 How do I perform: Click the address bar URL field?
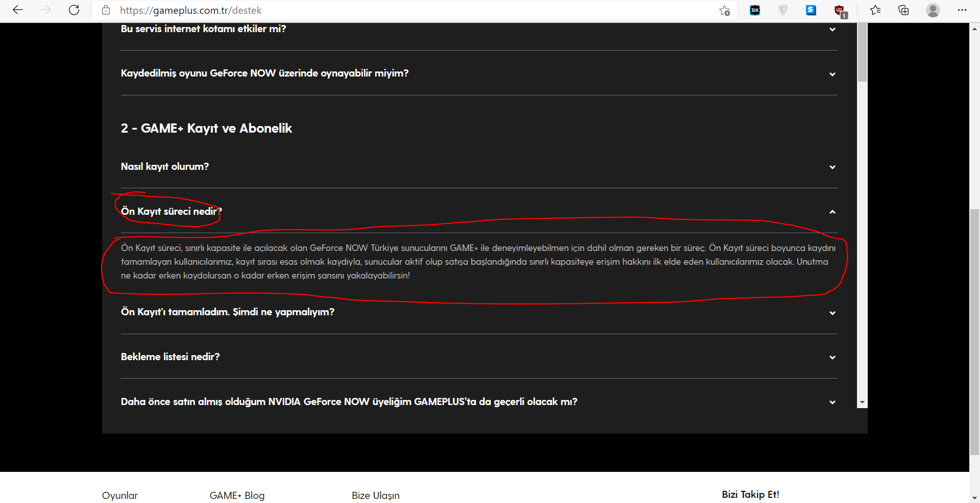413,10
